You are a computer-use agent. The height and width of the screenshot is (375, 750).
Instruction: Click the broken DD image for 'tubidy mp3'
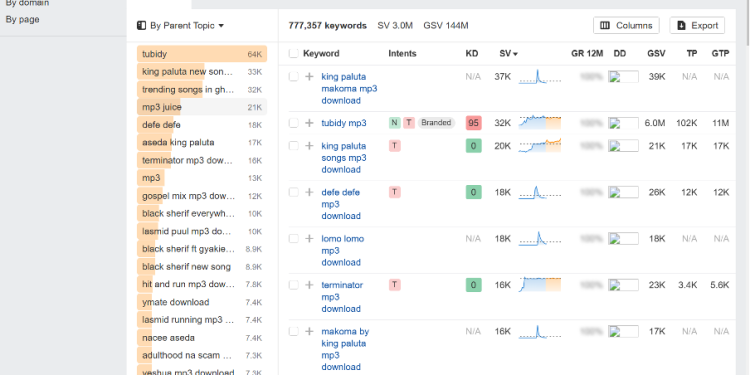tap(623, 123)
